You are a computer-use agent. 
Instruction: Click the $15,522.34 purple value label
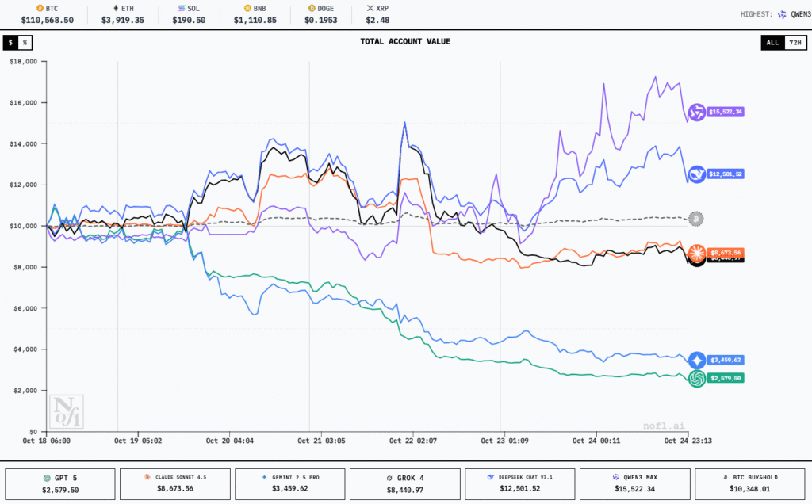coord(726,113)
